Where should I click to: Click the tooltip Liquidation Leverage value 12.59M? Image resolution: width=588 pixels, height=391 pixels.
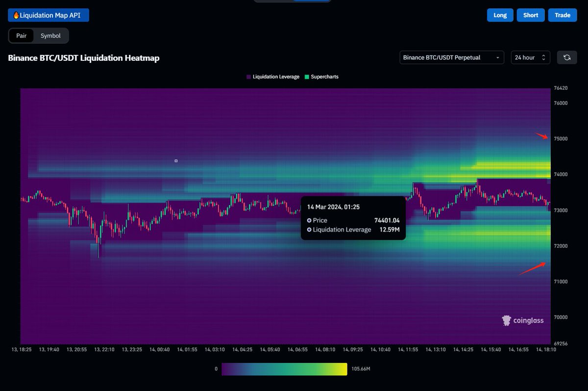click(x=390, y=230)
